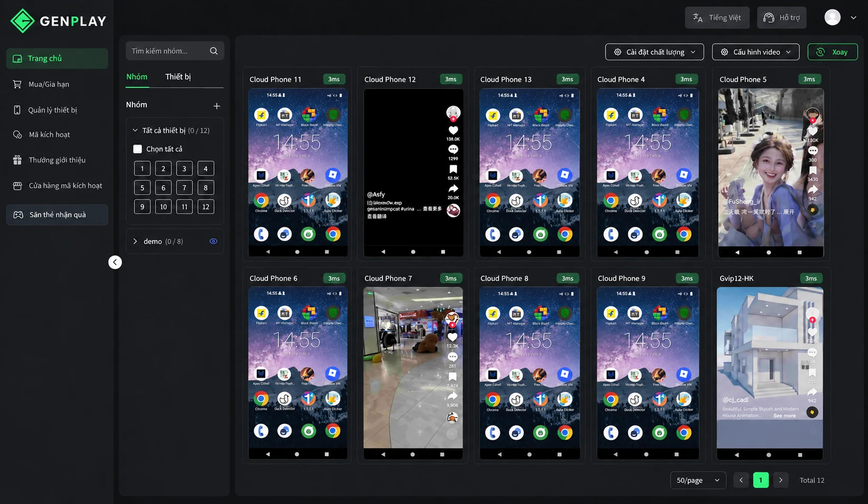Toggle demo group eye visibility
This screenshot has width=868, height=504.
tap(213, 241)
